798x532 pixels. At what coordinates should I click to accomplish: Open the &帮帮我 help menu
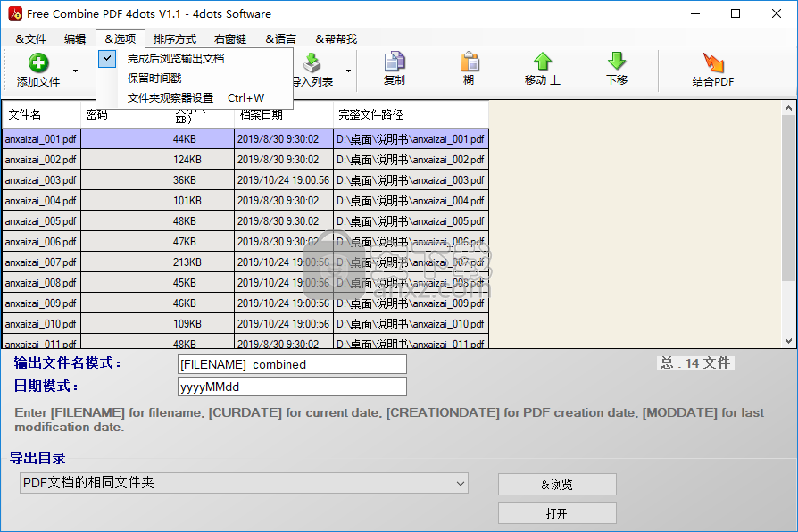[x=336, y=38]
